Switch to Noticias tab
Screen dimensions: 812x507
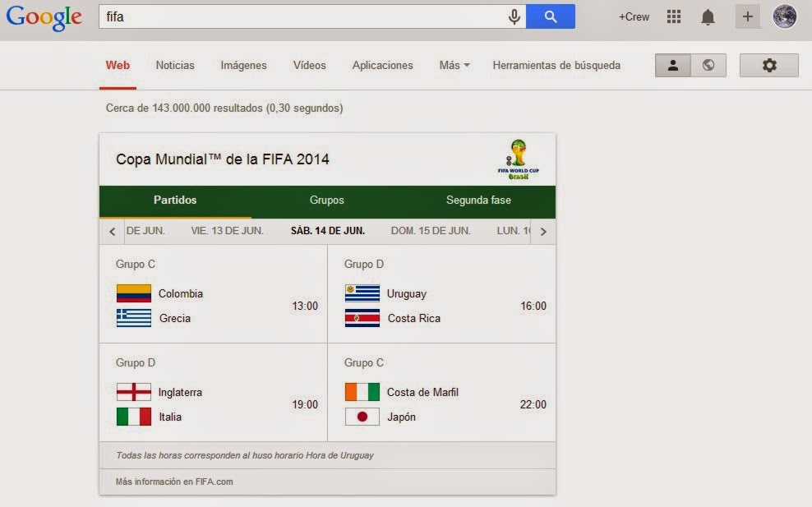[175, 65]
